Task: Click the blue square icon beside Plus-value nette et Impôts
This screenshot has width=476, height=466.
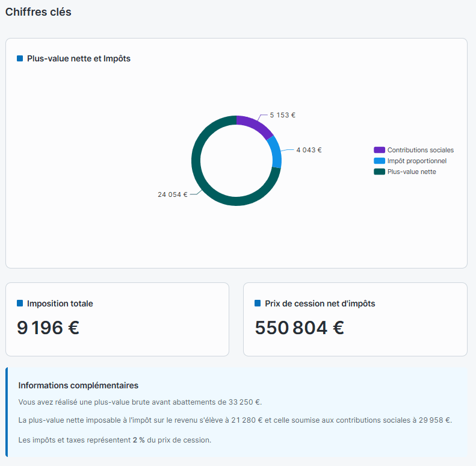Action: [x=20, y=59]
